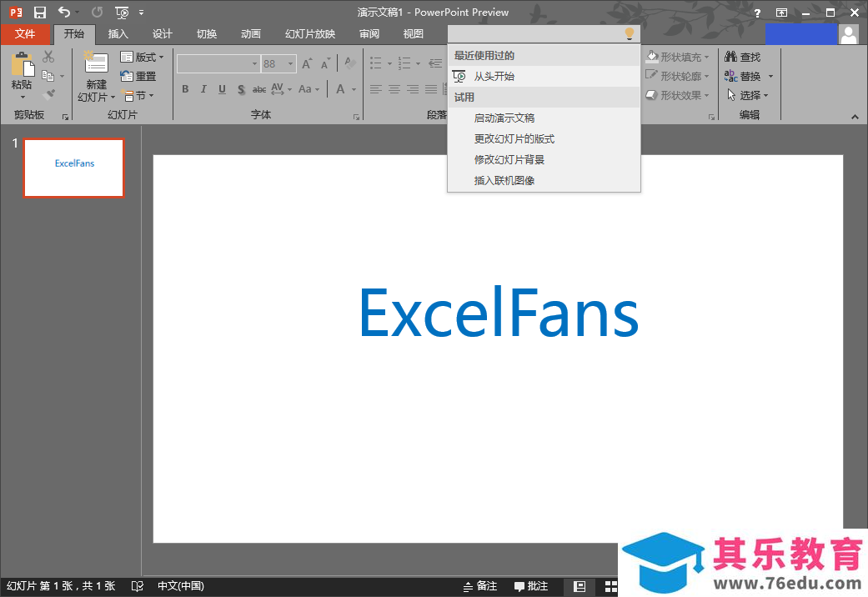Image resolution: width=868 pixels, height=597 pixels.
Task: Switch to the 幻灯片放映 Slide Show tab
Action: 310,34
